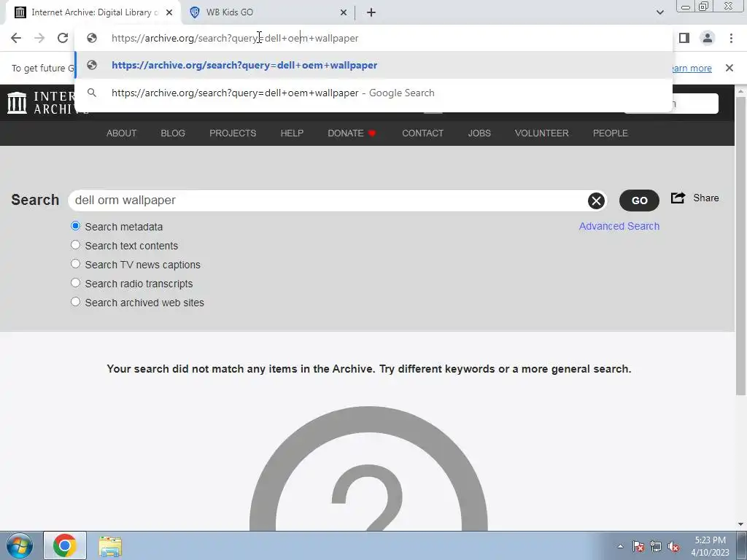Select the Search metadata radio button
This screenshot has width=747, height=560.
coord(75,226)
